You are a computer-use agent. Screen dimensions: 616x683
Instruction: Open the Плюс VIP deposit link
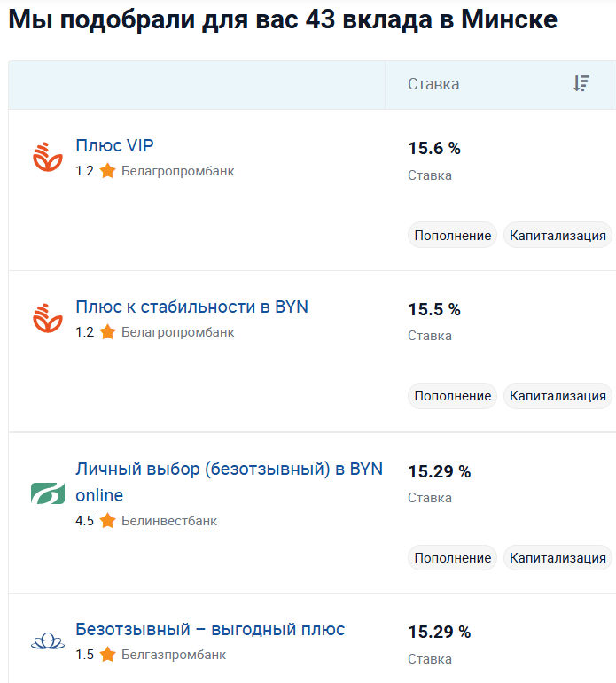pos(114,145)
